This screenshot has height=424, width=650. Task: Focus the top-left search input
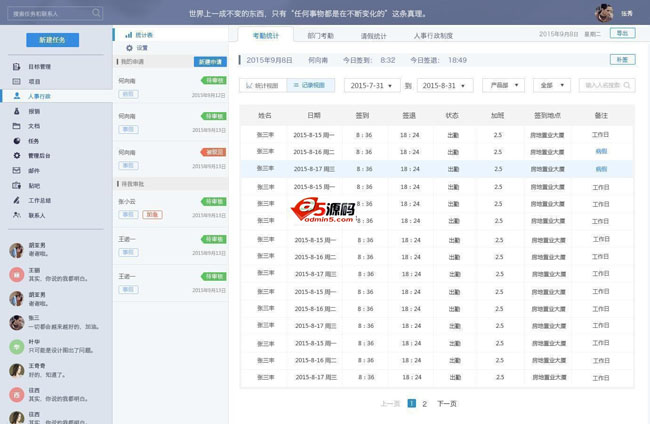point(55,13)
